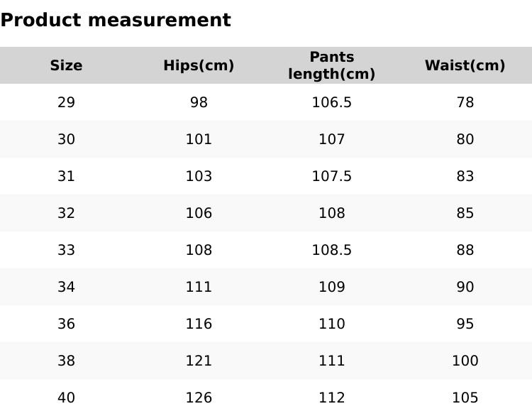The height and width of the screenshot is (416, 532).
Task: Select waist value 78
Action: click(465, 102)
